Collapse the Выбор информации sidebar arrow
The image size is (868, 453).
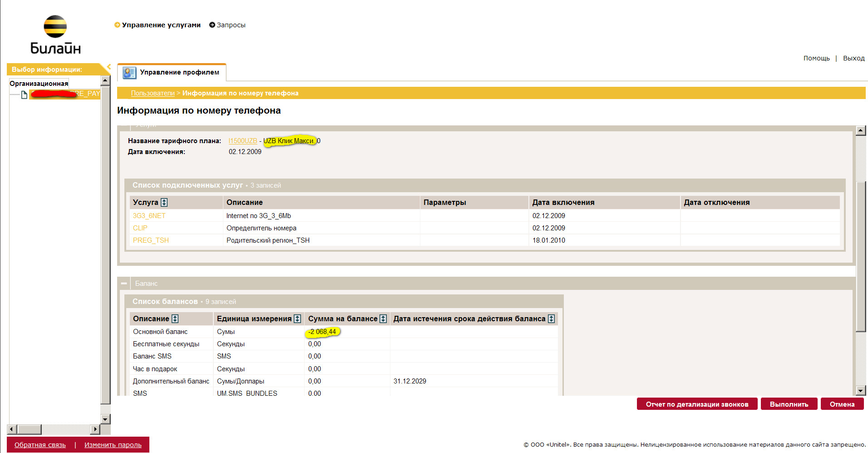[108, 67]
